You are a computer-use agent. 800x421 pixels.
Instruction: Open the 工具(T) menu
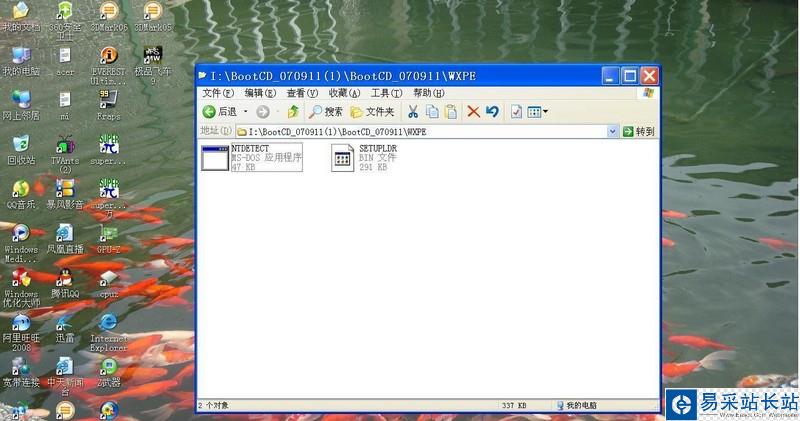pos(386,93)
